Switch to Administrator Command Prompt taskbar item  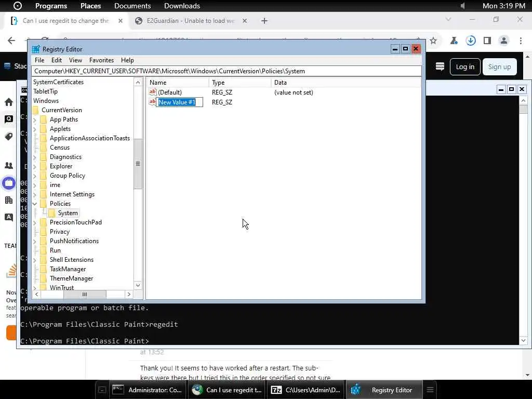tap(148, 390)
